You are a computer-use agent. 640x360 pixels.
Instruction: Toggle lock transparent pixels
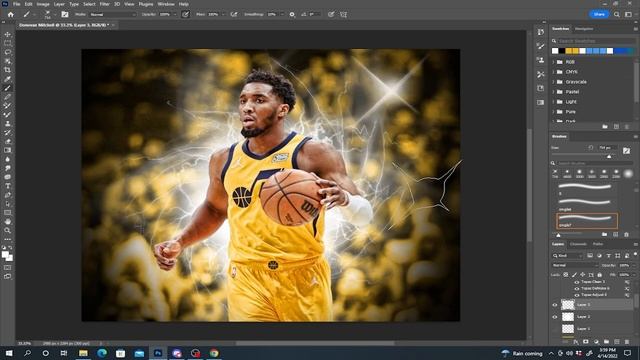point(566,275)
